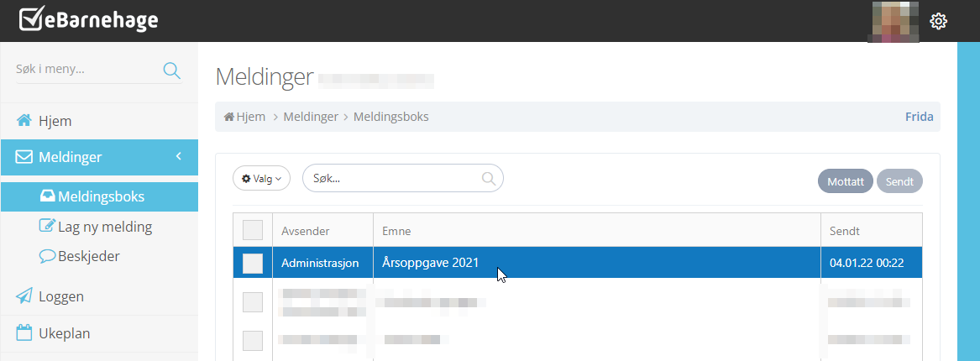The image size is (980, 361).
Task: Open Meldingsboks in the sidebar
Action: tap(99, 196)
